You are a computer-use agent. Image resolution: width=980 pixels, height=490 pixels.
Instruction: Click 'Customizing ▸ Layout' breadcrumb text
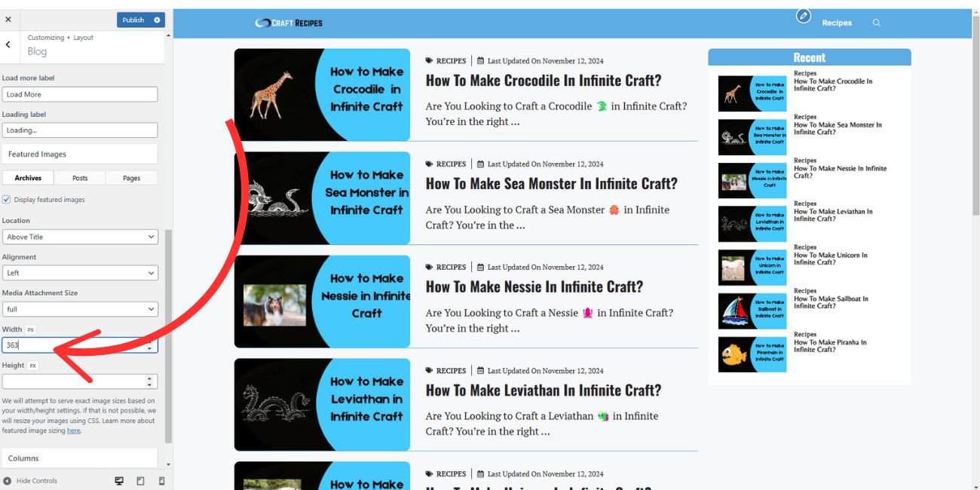click(60, 38)
